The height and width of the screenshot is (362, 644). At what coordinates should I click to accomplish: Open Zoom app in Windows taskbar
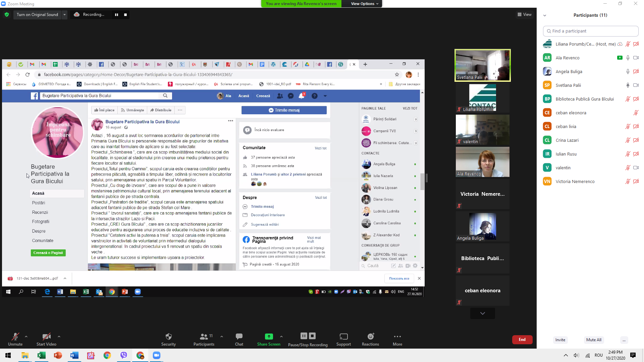(x=156, y=355)
